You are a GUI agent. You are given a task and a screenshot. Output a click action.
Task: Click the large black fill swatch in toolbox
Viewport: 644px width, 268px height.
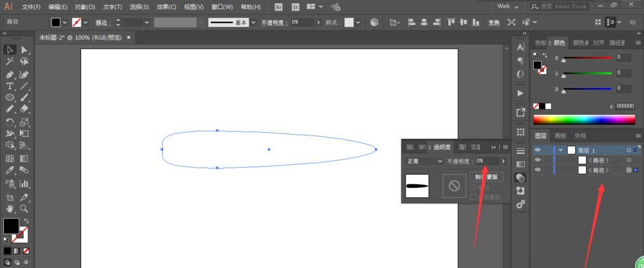11,226
